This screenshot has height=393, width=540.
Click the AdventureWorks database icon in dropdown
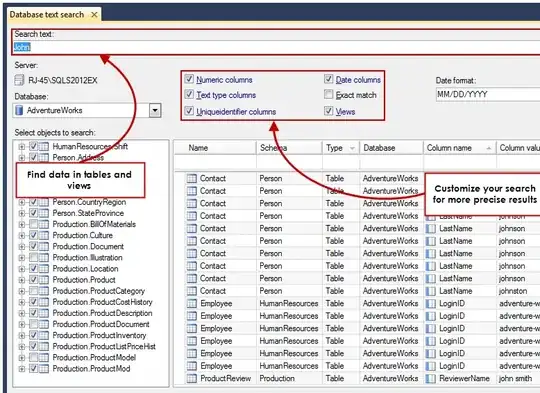pyautogui.click(x=19, y=111)
